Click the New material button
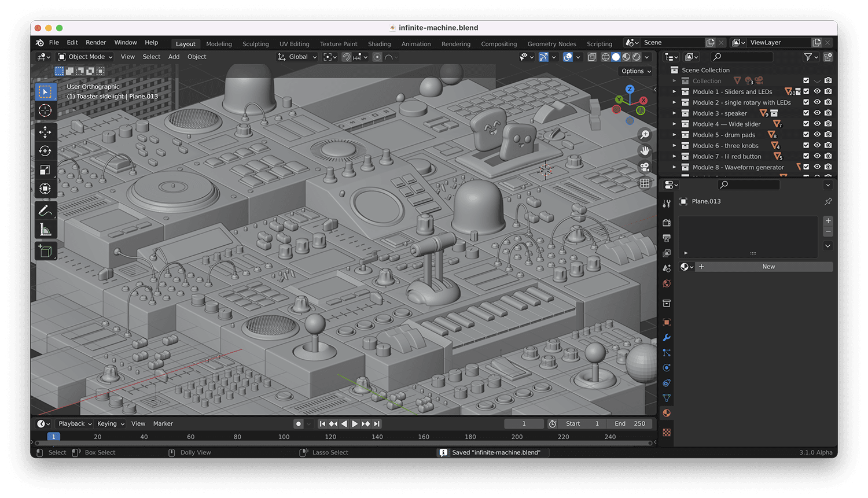 pyautogui.click(x=768, y=266)
